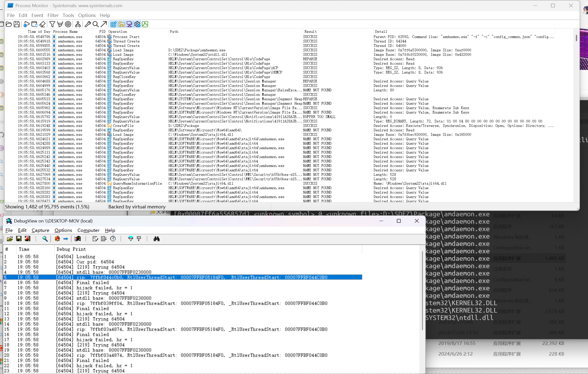
Task: Save Process Monitor events to file
Action: [17, 24]
